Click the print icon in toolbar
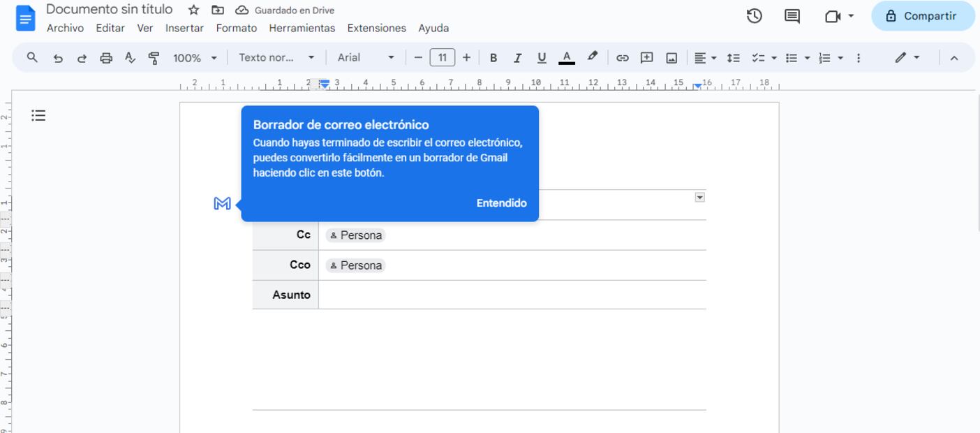Viewport: 980px width, 433px height. pos(106,58)
